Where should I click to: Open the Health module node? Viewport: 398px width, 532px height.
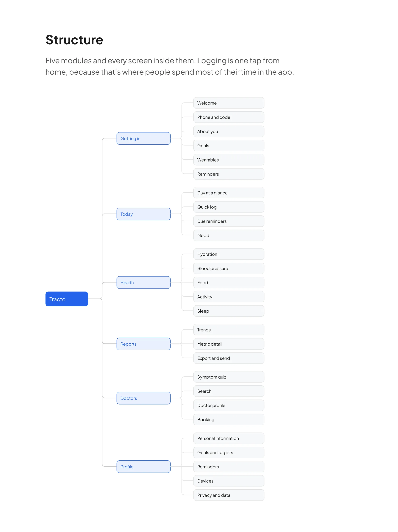click(143, 282)
